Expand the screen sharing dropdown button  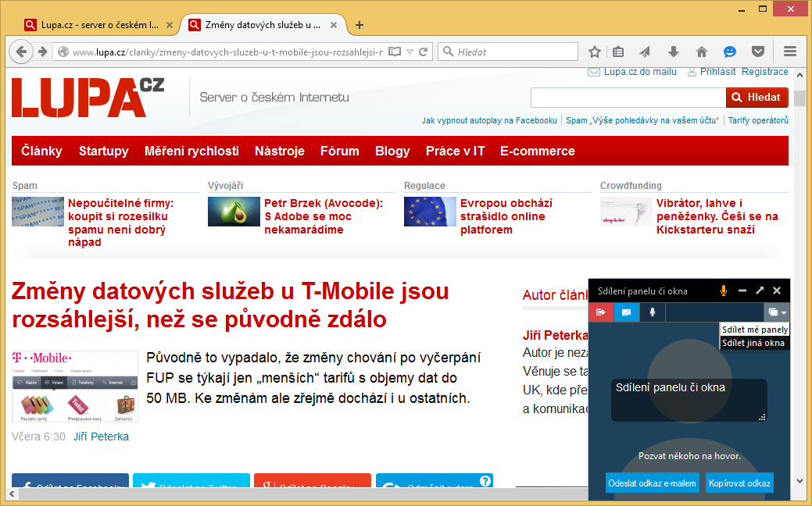click(x=776, y=312)
